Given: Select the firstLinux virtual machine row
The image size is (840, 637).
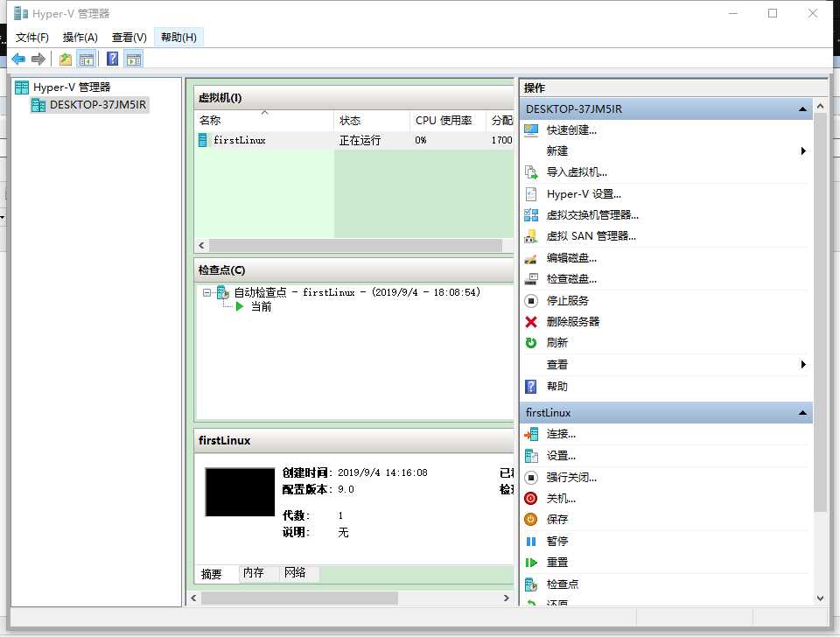Looking at the screenshot, I should pos(354,140).
